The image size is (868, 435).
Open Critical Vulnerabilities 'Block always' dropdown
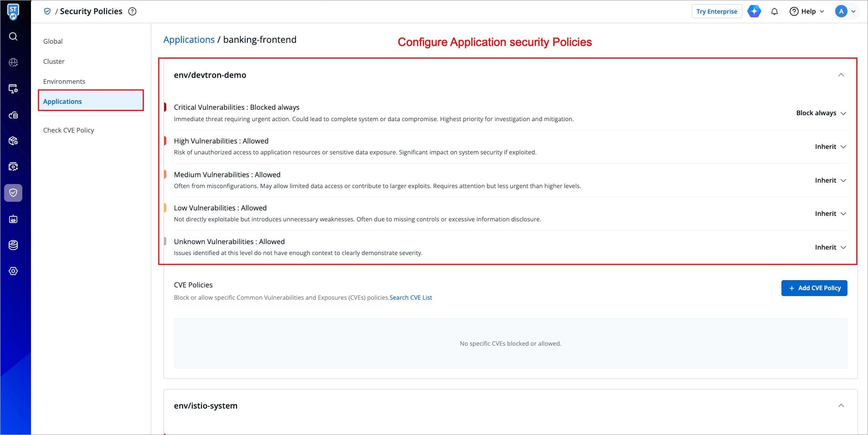(x=821, y=113)
